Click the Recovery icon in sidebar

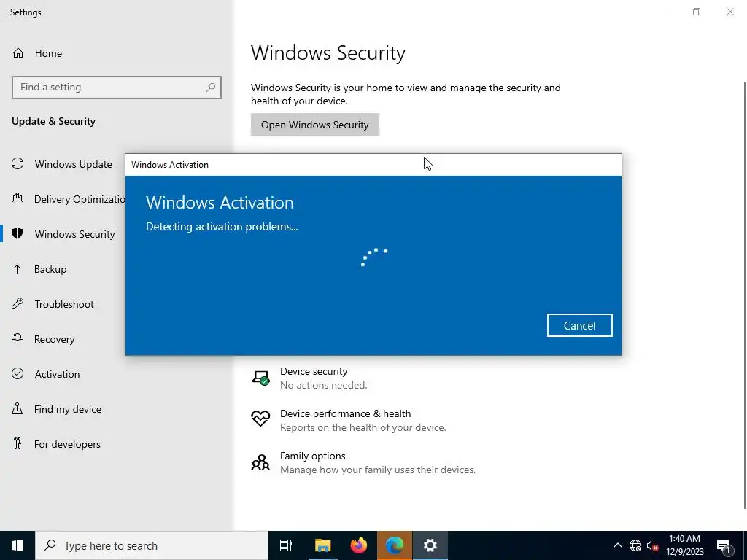point(18,338)
